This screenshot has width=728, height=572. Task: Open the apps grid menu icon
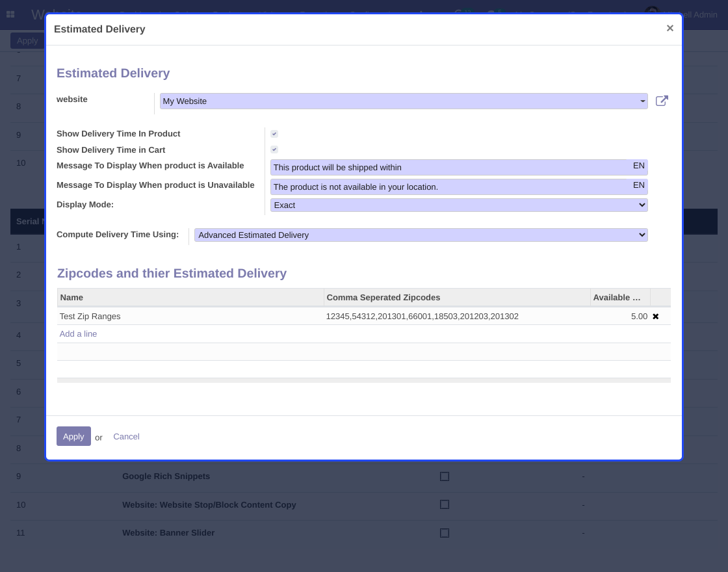[10, 14]
